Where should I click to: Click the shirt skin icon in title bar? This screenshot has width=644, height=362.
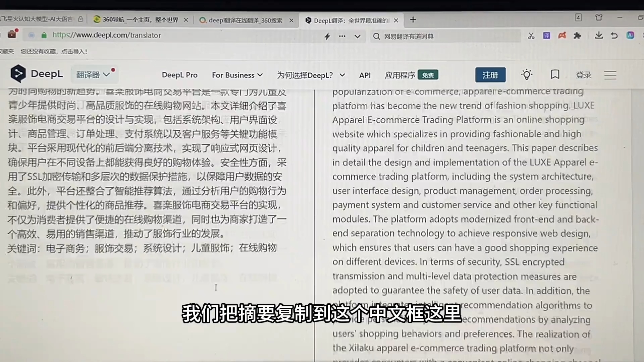coord(599,17)
